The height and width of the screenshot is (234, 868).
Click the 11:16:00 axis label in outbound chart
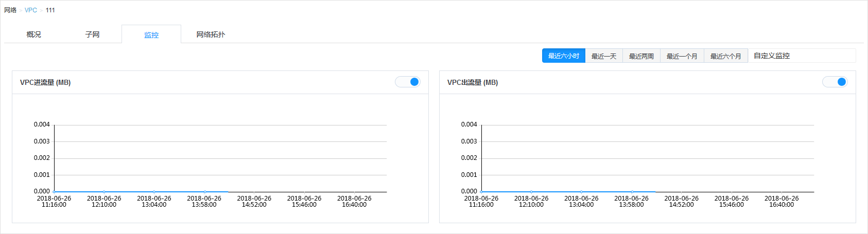[481, 202]
